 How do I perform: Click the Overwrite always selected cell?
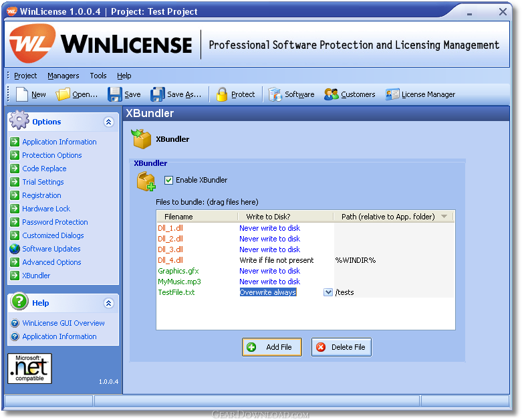pyautogui.click(x=268, y=292)
